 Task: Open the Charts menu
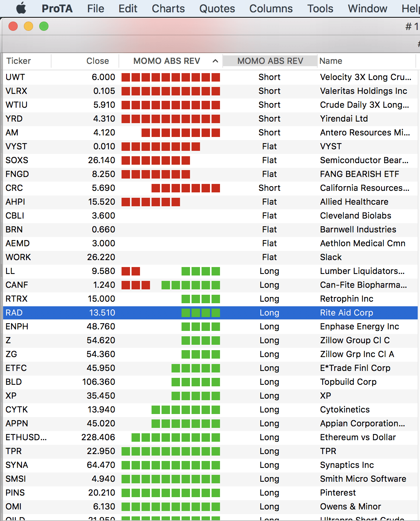(x=168, y=8)
